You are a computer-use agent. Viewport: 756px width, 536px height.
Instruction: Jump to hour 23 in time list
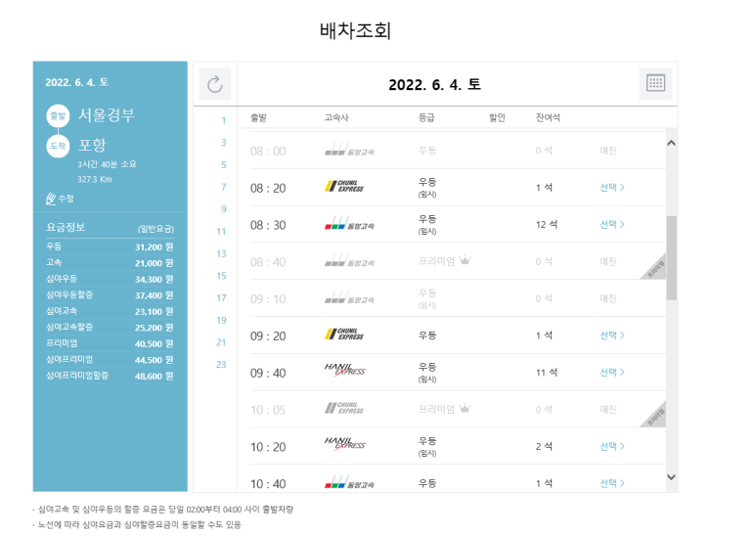[x=221, y=365]
